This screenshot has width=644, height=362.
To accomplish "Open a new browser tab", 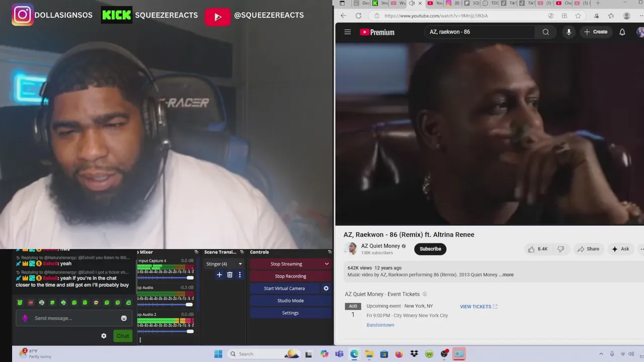I will click(598, 3).
